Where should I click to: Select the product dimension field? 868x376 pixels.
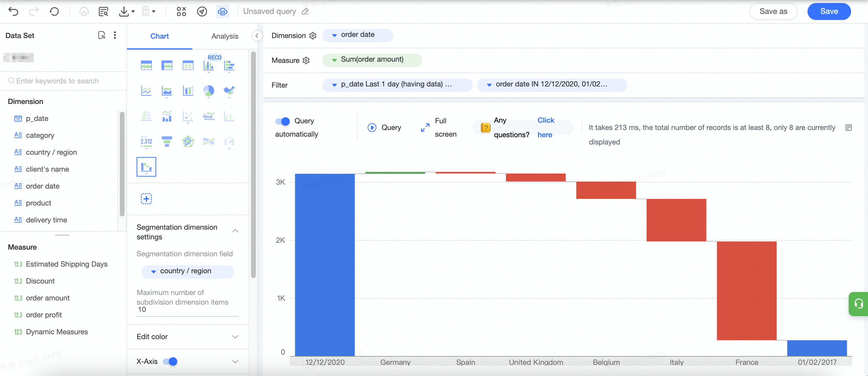[39, 203]
